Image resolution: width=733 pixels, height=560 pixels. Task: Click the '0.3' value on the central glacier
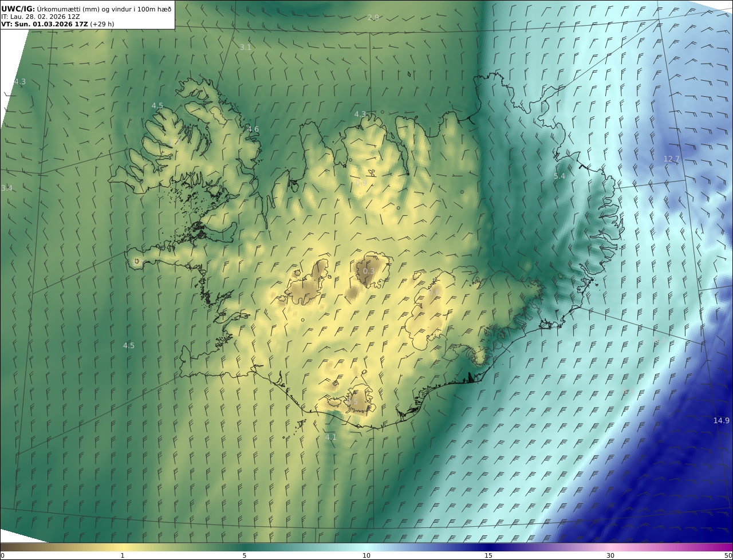click(x=369, y=271)
